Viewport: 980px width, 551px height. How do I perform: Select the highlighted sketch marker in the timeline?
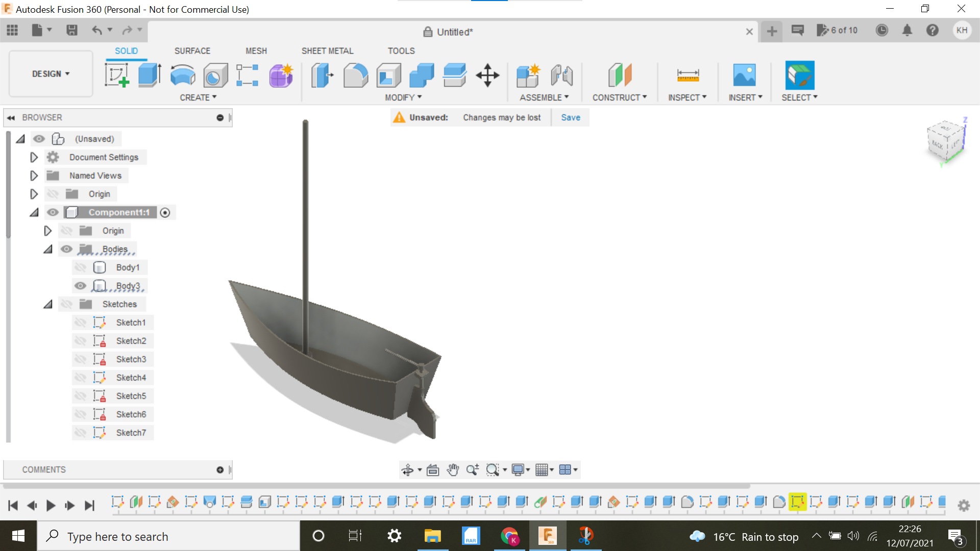click(798, 503)
